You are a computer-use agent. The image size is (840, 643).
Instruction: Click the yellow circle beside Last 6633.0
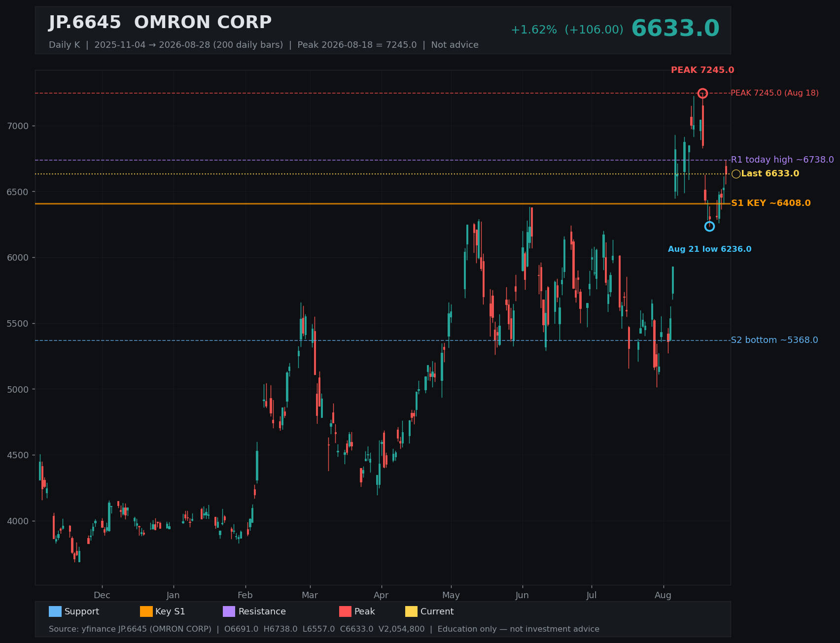click(x=736, y=174)
